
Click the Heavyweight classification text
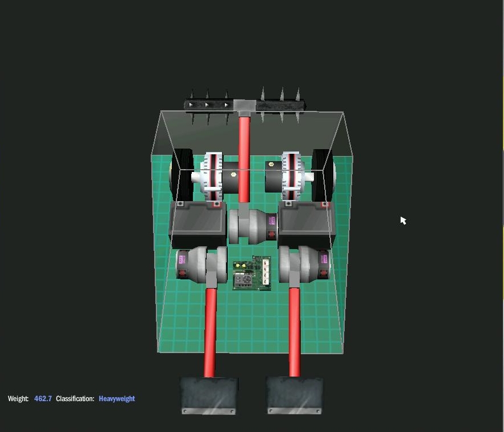116,399
